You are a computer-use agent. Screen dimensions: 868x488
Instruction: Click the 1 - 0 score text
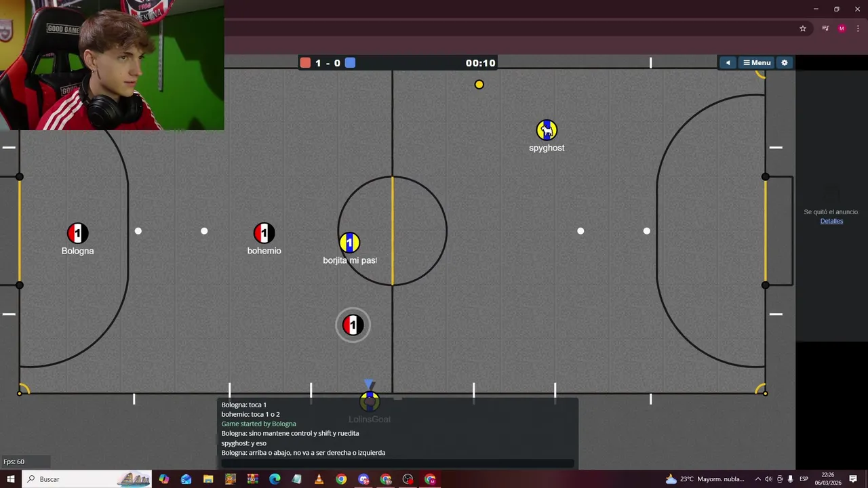[328, 63]
